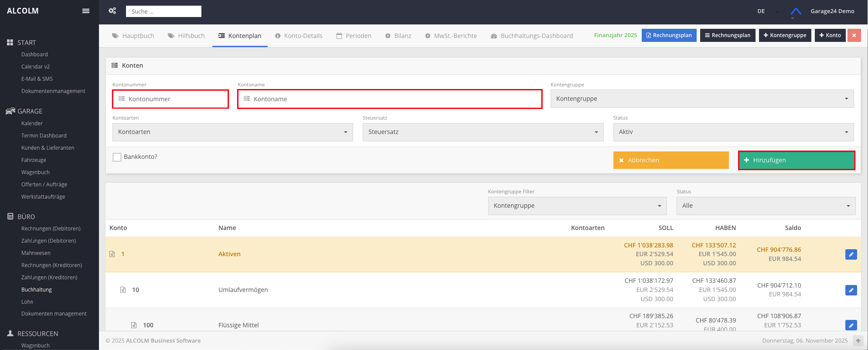Click the blue logo icon near Garage24 Demo
The image size is (868, 350).
[796, 11]
